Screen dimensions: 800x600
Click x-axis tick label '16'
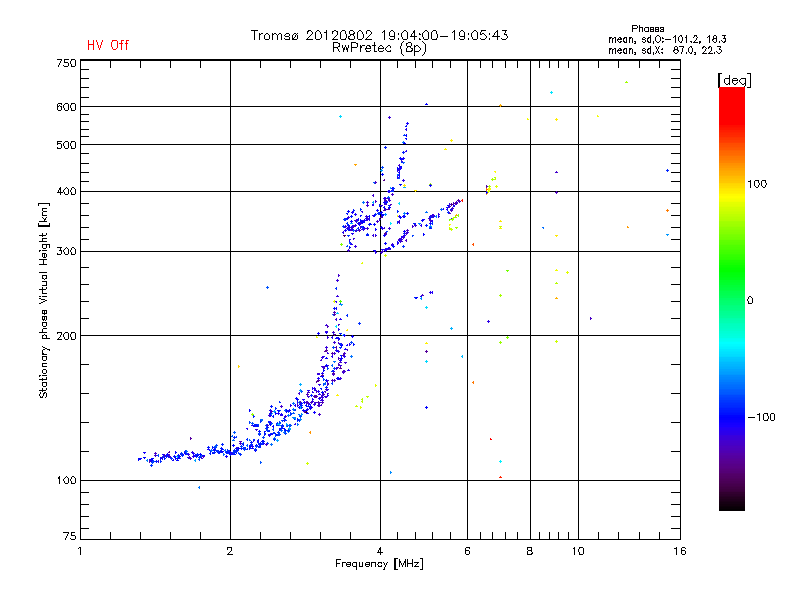point(680,551)
